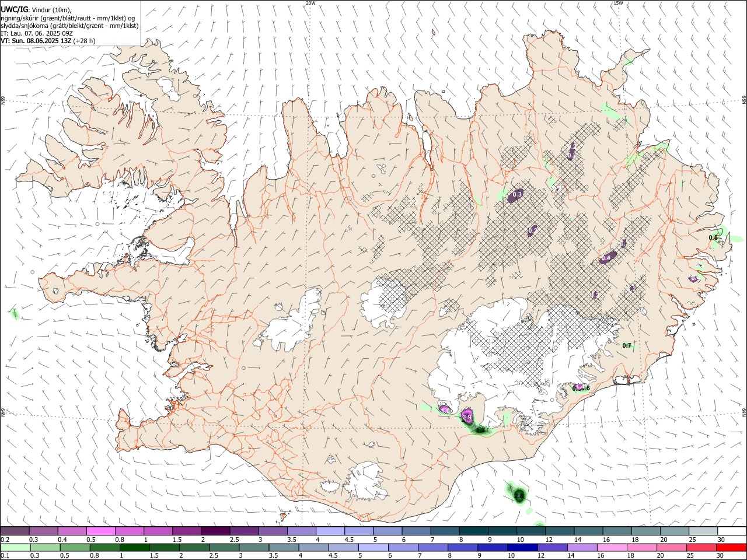Select the deep blue 10 swatch on rain scale
747x560 pixels.
click(x=522, y=548)
